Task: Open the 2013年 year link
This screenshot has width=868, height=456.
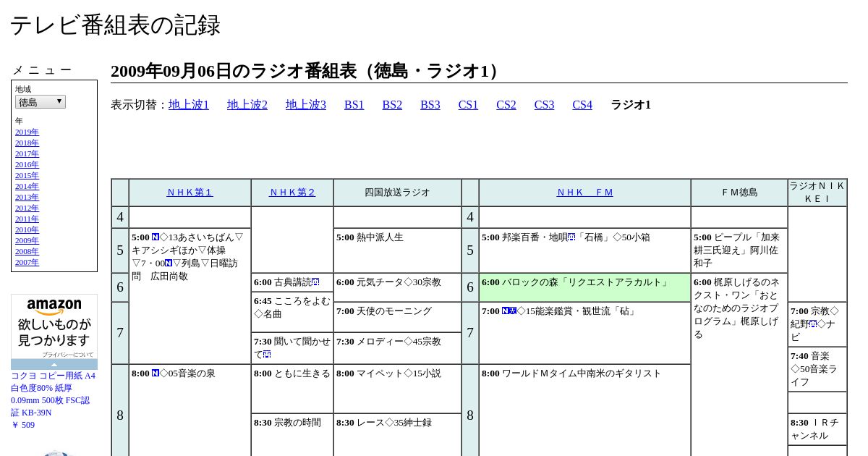Action: [x=27, y=197]
